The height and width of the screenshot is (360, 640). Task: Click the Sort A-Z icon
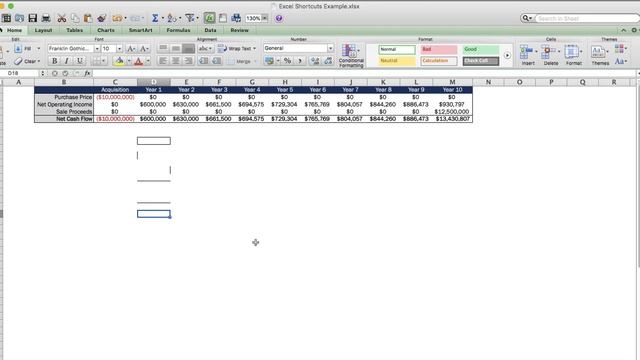(172, 18)
